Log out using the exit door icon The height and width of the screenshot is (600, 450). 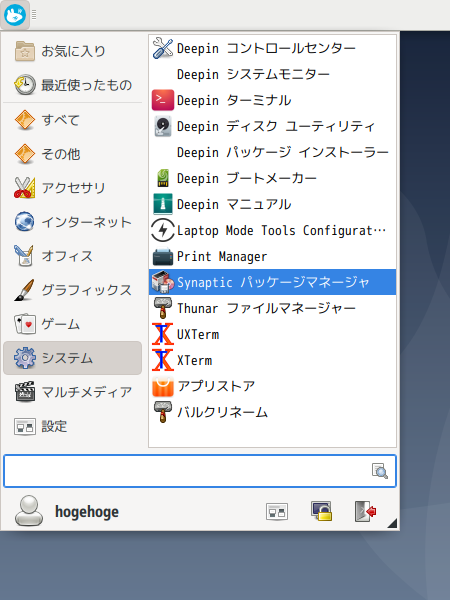pyautogui.click(x=365, y=512)
